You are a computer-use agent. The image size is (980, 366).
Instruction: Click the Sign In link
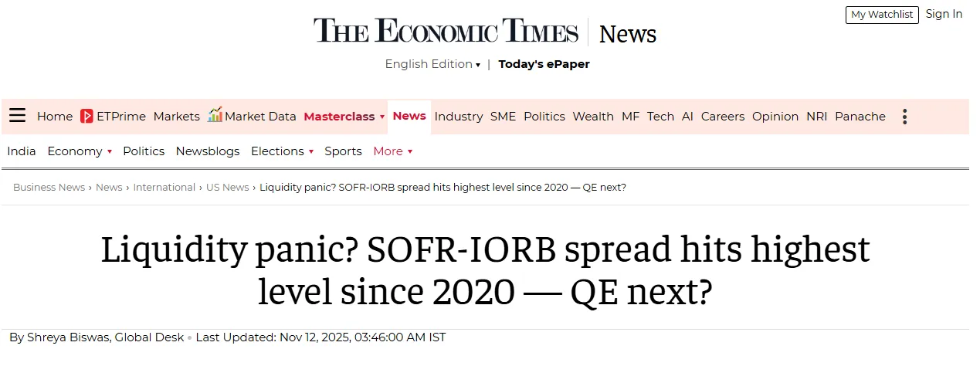tap(944, 14)
